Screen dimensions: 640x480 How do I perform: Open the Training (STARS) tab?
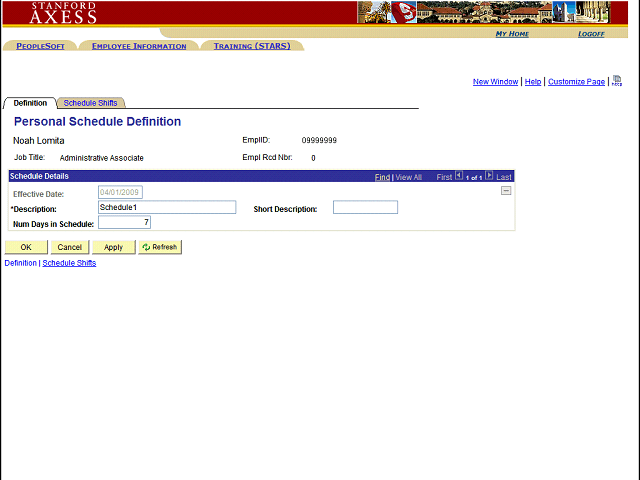[x=252, y=46]
